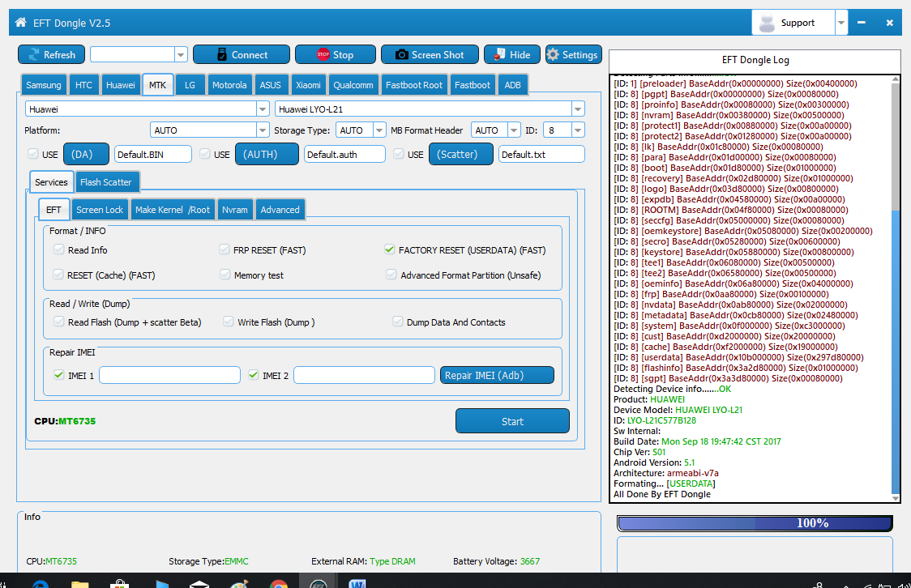Click the IMEI 1 input field
The width and height of the screenshot is (911, 588).
click(169, 375)
